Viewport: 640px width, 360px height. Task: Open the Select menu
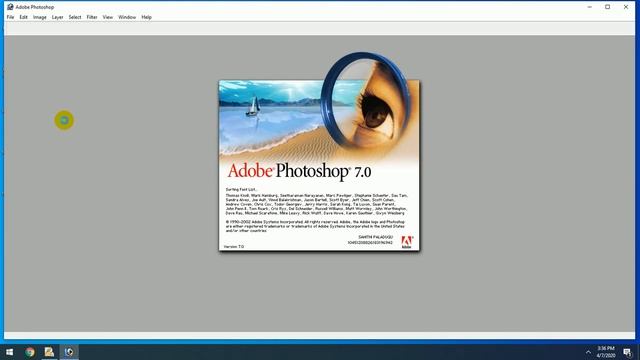(75, 17)
